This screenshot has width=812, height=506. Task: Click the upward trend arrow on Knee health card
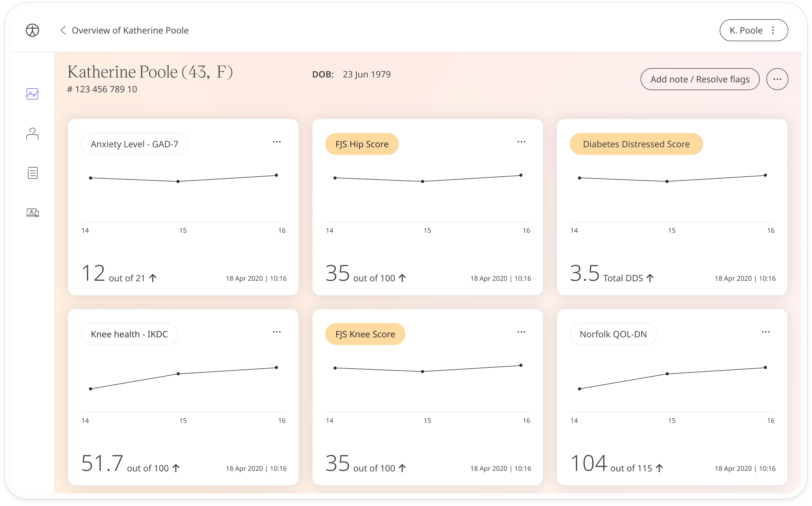click(176, 468)
